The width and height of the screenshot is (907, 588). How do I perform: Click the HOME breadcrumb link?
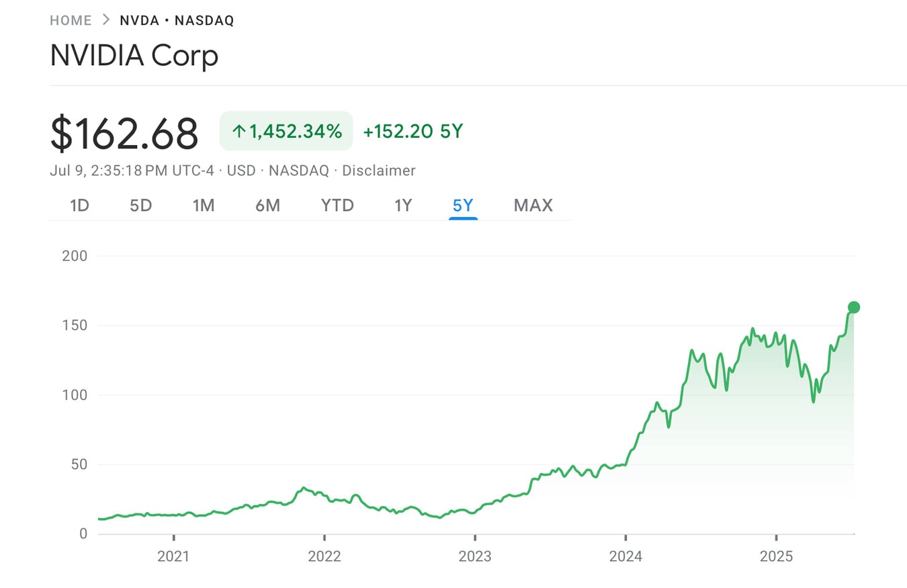click(x=70, y=20)
